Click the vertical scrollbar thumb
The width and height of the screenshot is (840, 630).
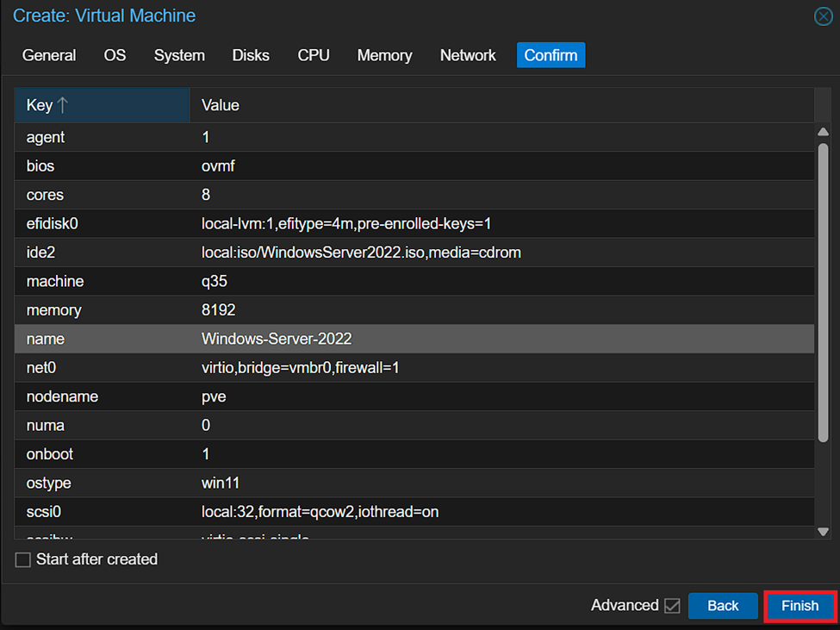(823, 293)
